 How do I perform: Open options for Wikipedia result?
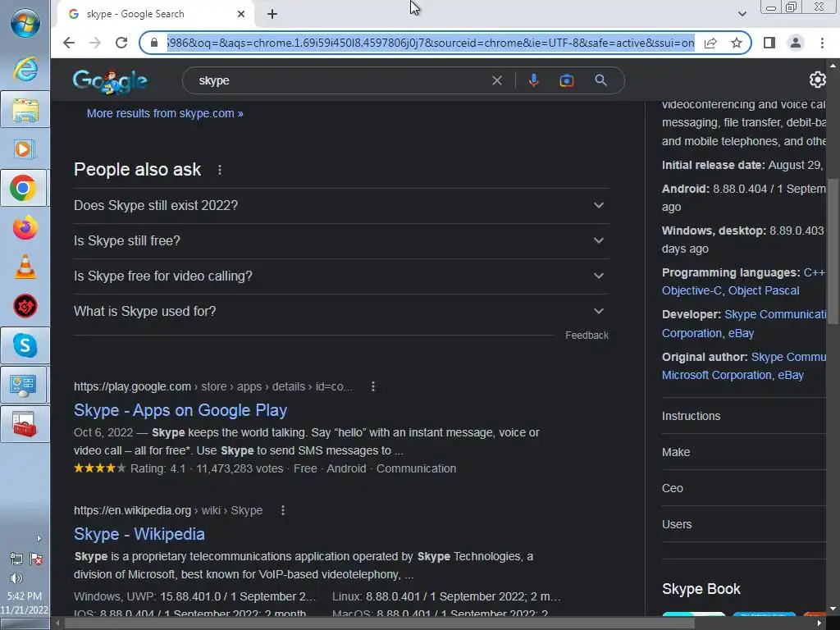[x=283, y=510]
